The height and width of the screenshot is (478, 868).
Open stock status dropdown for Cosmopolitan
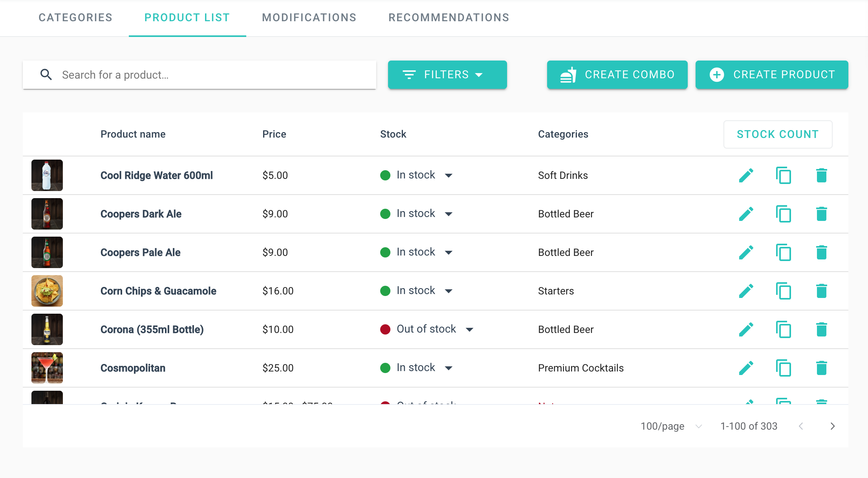coord(449,368)
